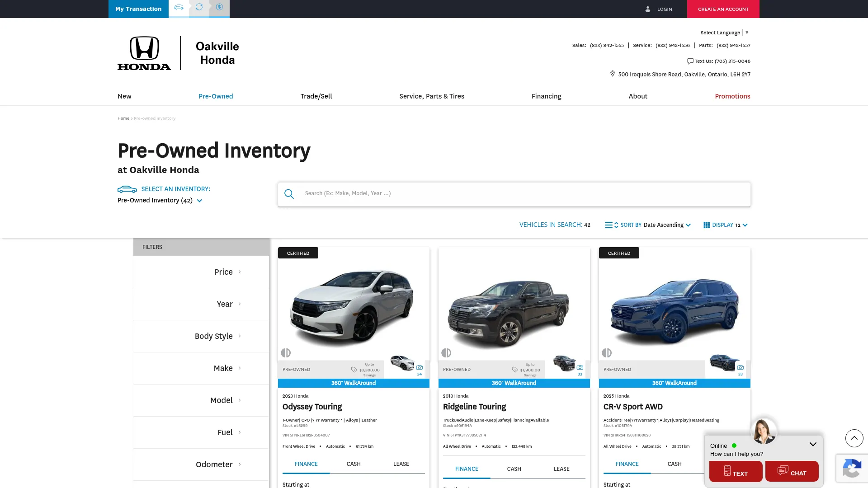Click the Home breadcrumb link
The height and width of the screenshot is (488, 868).
click(123, 118)
